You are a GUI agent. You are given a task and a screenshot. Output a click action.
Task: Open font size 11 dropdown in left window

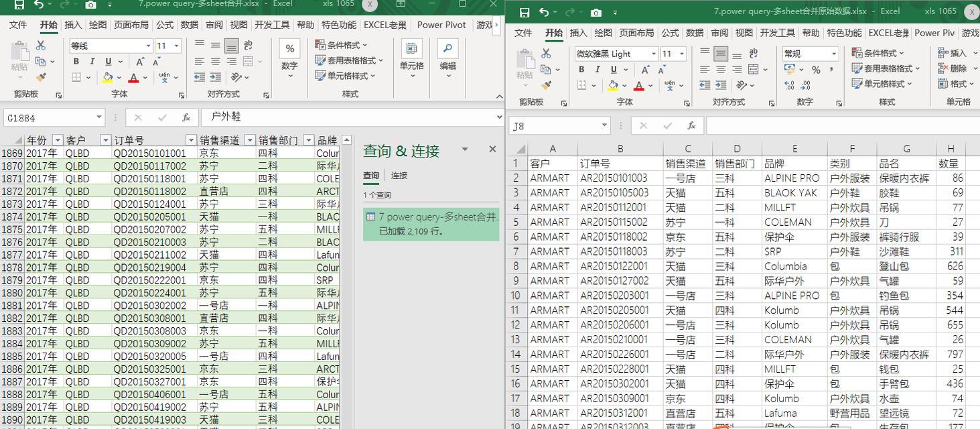tap(176, 46)
